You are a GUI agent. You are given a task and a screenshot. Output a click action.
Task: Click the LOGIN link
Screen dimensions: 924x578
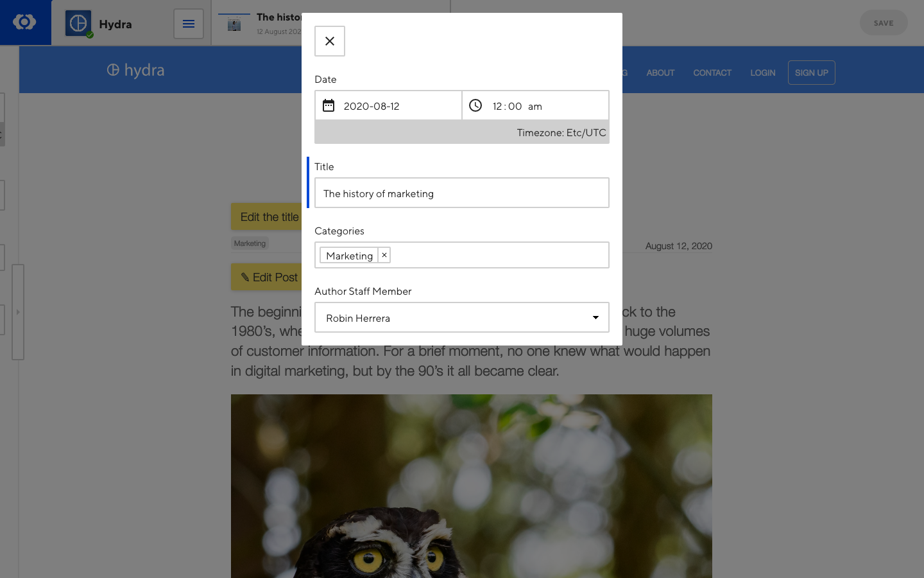coord(762,73)
